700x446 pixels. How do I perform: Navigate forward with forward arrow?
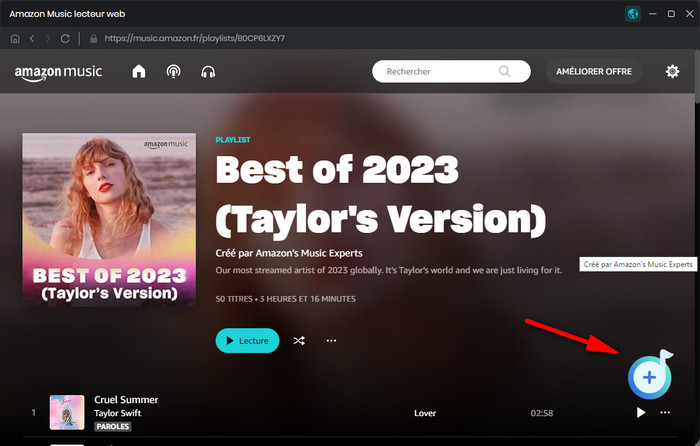[47, 38]
